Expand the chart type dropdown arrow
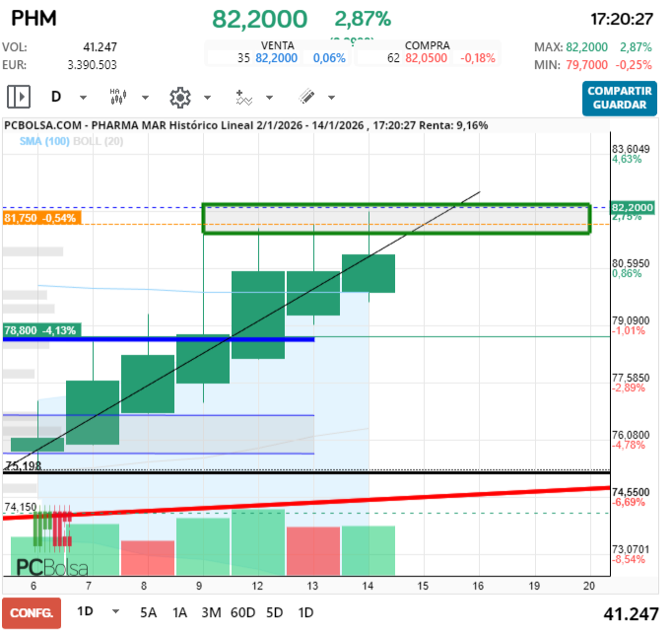The image size is (672, 634). tap(145, 98)
